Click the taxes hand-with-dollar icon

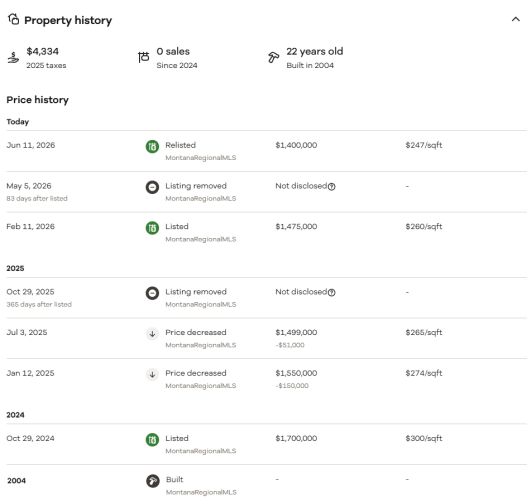[x=13, y=57]
